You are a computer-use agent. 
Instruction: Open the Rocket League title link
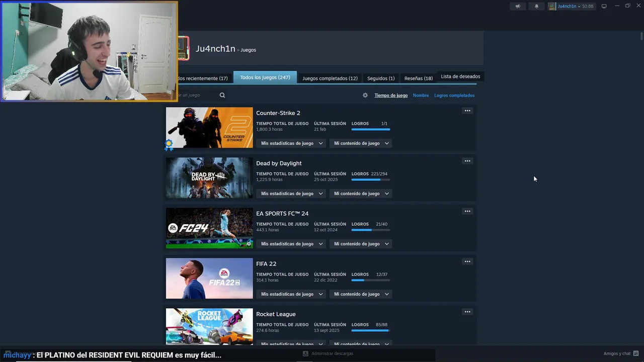pyautogui.click(x=276, y=314)
